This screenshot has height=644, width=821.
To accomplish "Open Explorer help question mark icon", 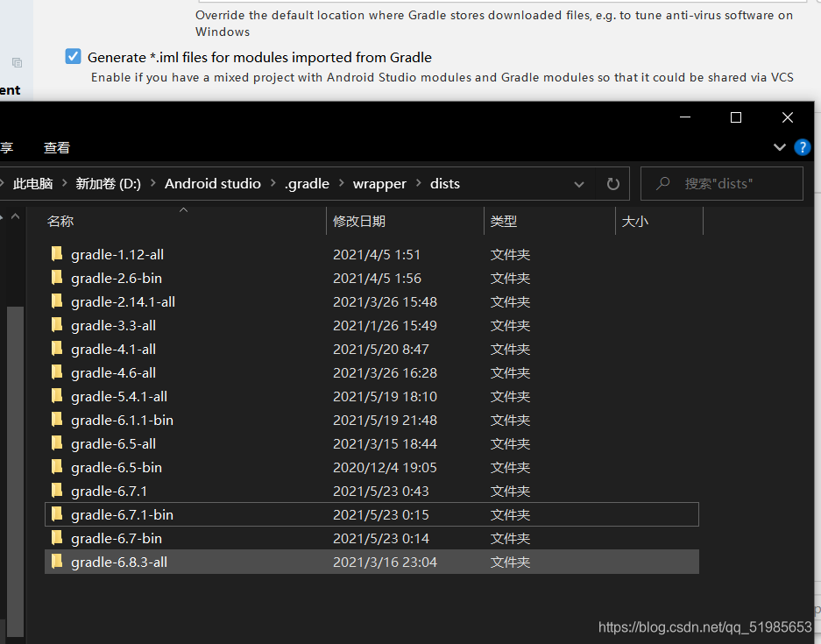I will 802,147.
